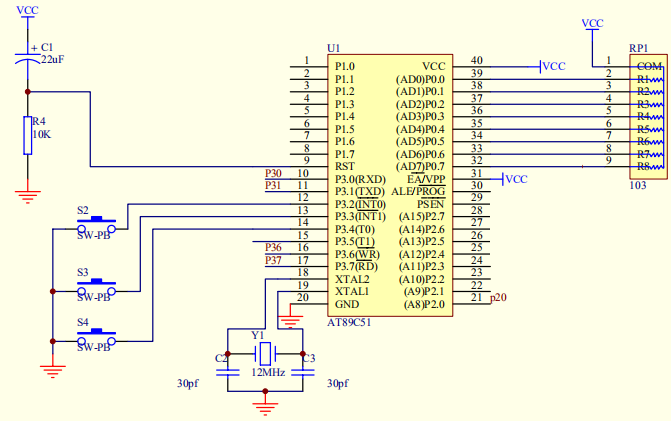Click the P30 net label
Image resolution: width=671 pixels, height=421 pixels.
(x=273, y=173)
